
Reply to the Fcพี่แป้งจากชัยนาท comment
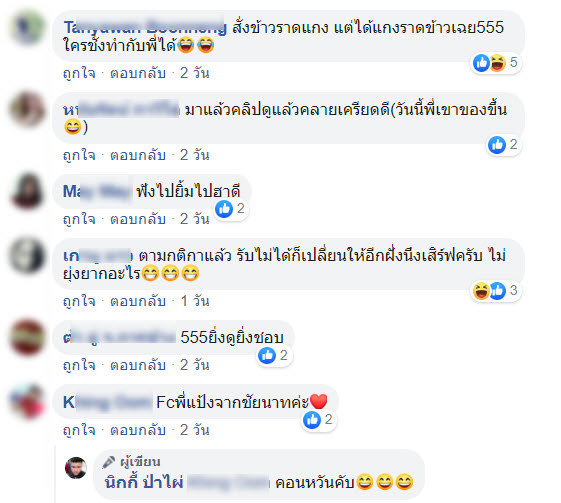pyautogui.click(x=138, y=430)
